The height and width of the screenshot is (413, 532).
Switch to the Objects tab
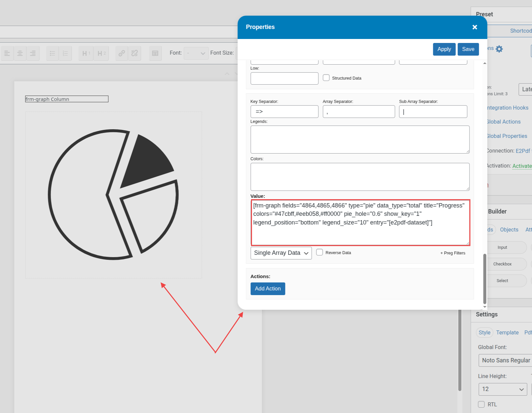(509, 230)
